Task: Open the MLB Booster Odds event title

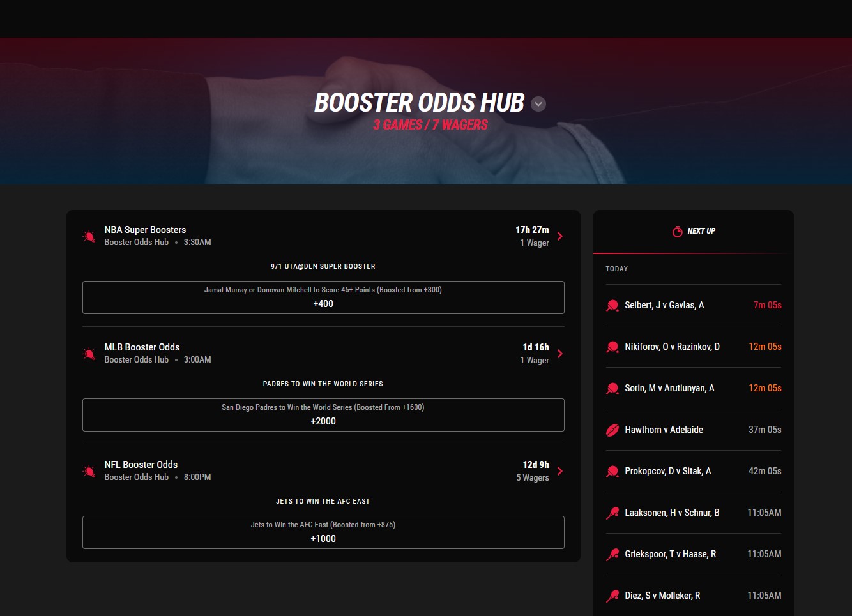Action: coord(142,347)
